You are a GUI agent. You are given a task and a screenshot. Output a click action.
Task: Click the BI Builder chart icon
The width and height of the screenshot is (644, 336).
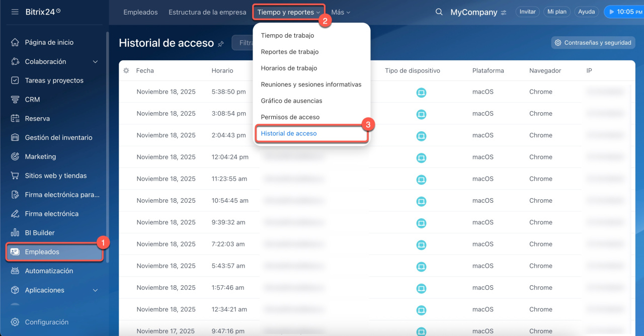pos(15,233)
